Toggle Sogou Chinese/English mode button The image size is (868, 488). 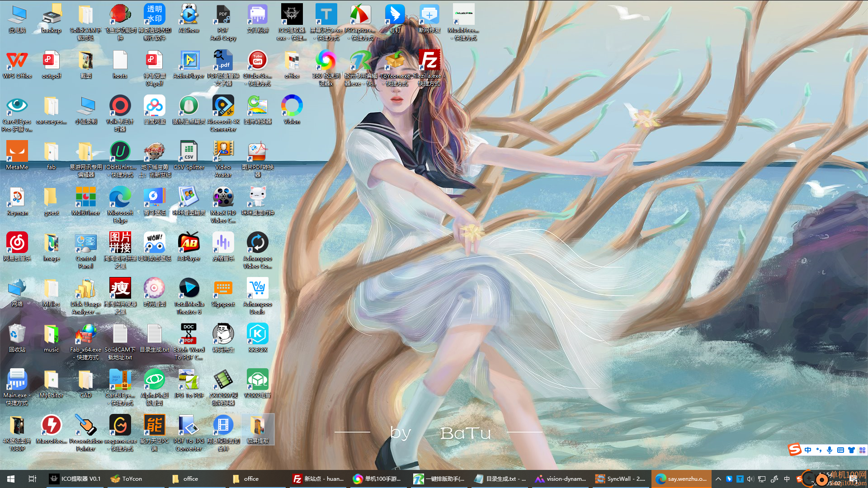[x=808, y=450]
